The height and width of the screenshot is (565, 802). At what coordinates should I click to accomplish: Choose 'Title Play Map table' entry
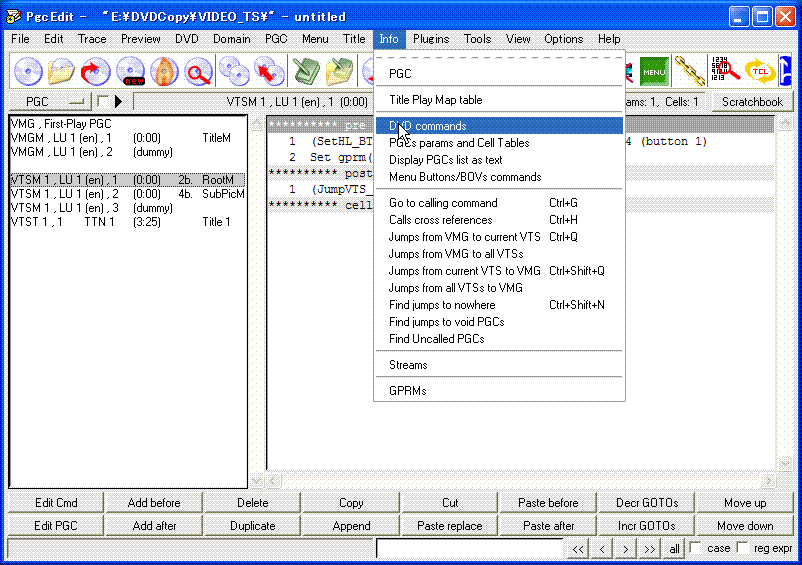(x=499, y=100)
